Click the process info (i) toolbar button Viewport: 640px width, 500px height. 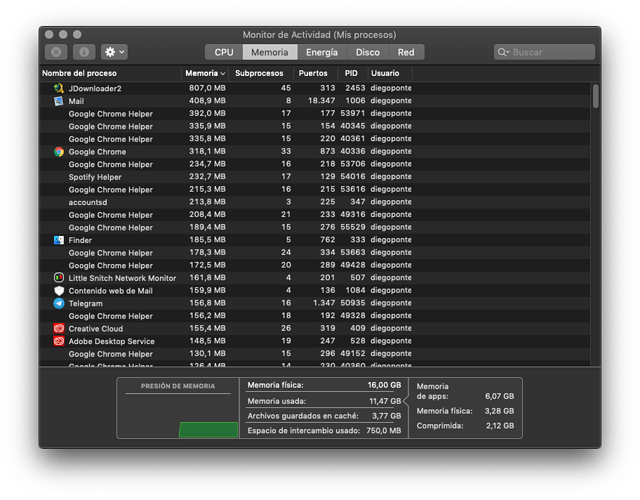[84, 52]
